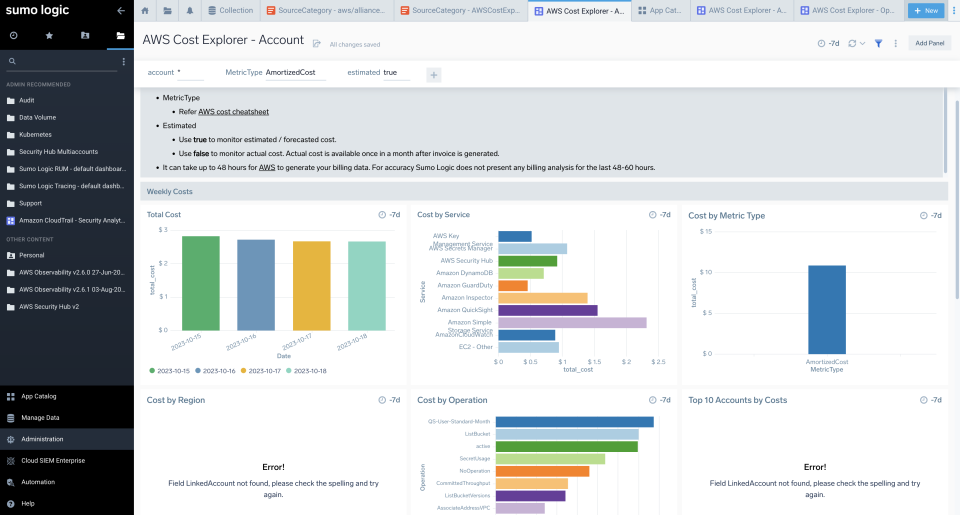
Task: Click the Add Panel button
Action: pyautogui.click(x=929, y=43)
